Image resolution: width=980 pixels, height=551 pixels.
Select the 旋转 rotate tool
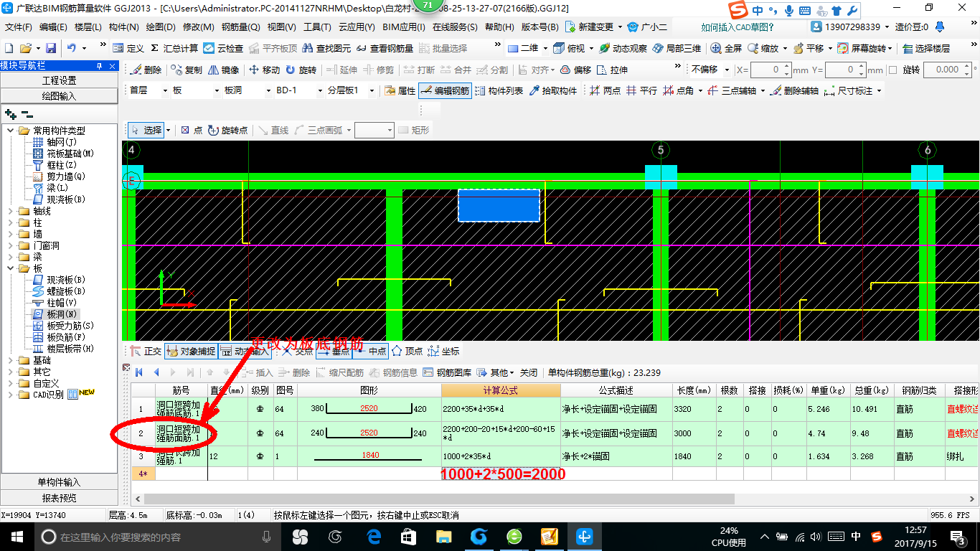[301, 70]
